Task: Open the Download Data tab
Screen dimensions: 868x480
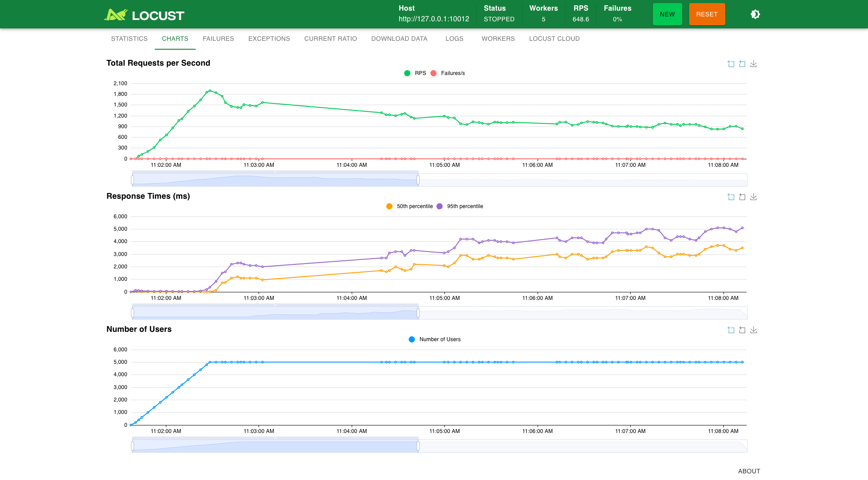Action: [399, 39]
